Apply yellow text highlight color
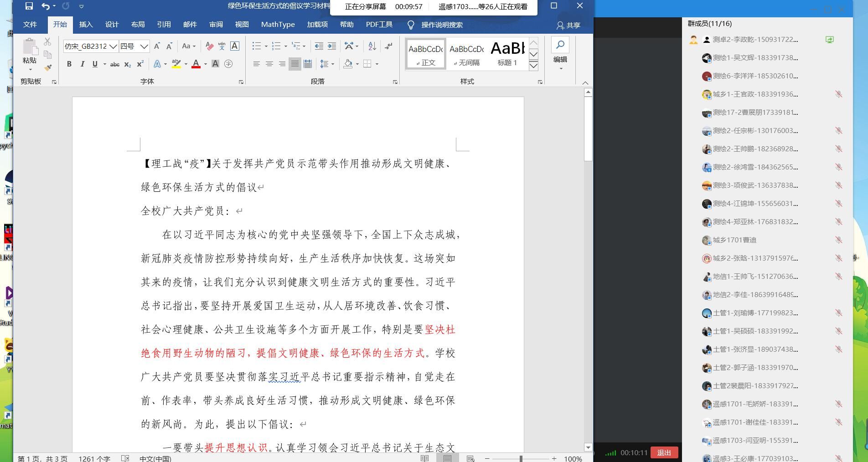Image resolution: width=868 pixels, height=462 pixels. (x=176, y=64)
